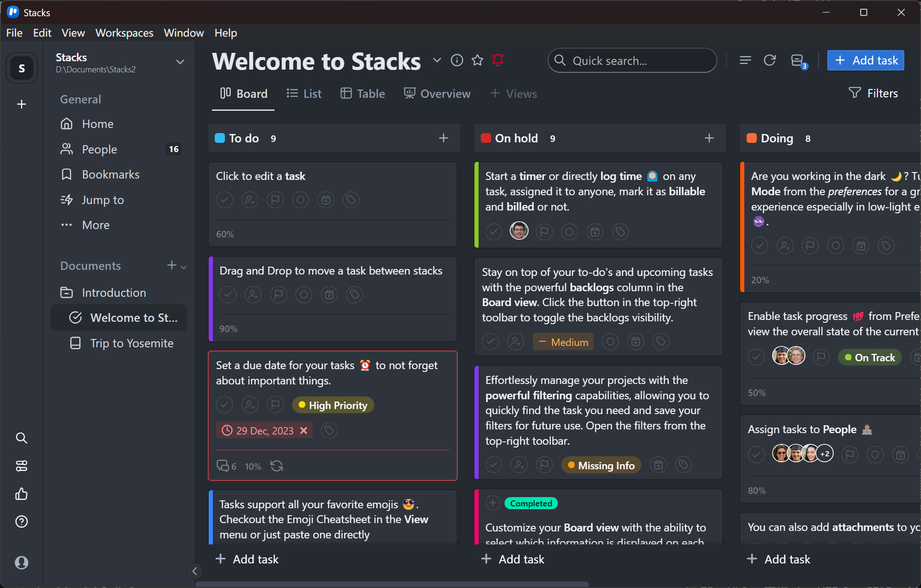Open help question mark icon in left rail
The height and width of the screenshot is (588, 921).
pos(21,522)
